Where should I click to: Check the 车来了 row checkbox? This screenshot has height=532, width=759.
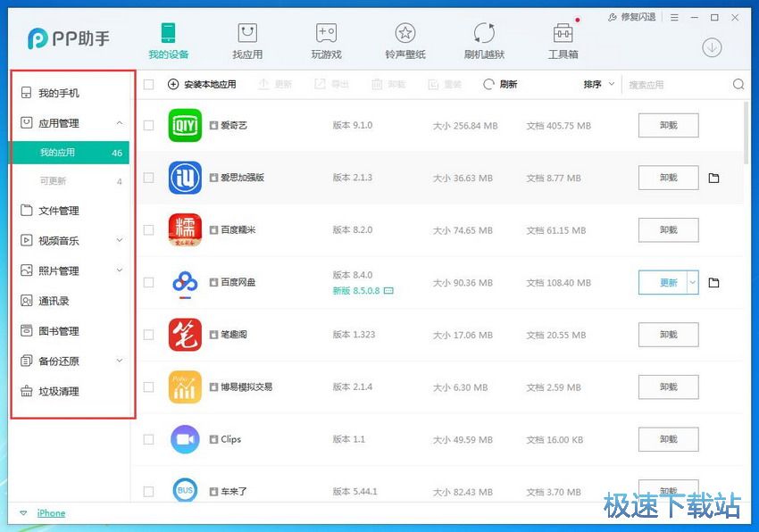pyautogui.click(x=148, y=491)
